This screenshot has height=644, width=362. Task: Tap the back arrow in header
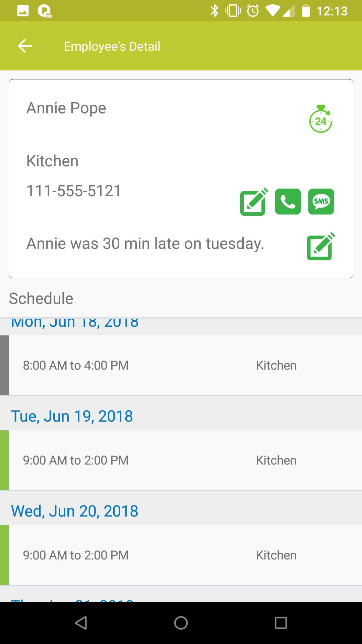coord(25,46)
